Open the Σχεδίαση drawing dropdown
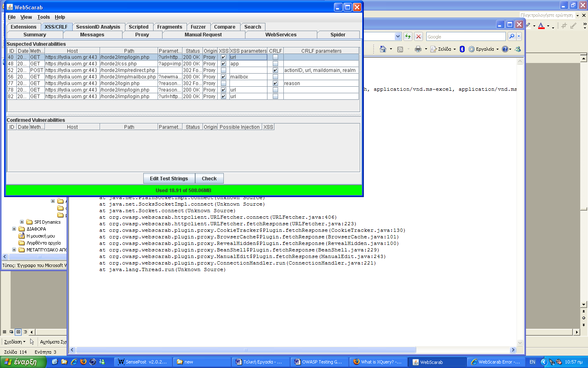This screenshot has height=368, width=588. point(15,342)
